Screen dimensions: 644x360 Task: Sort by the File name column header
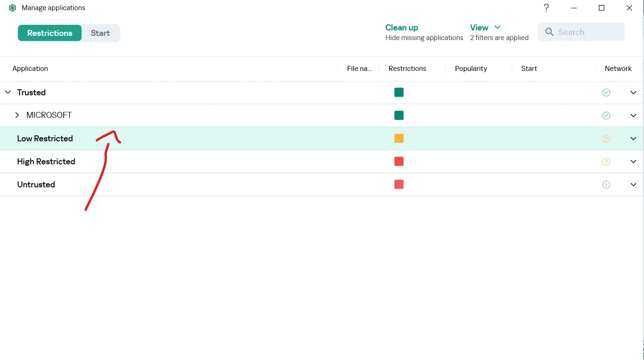click(x=360, y=69)
